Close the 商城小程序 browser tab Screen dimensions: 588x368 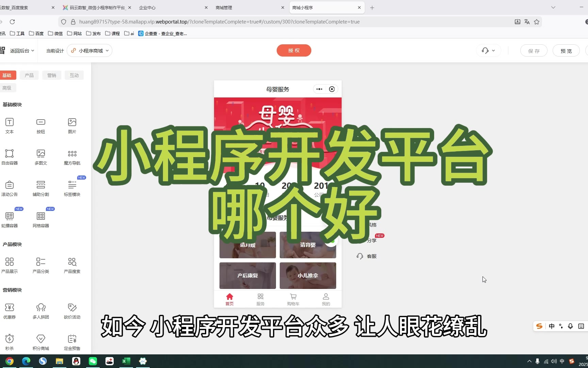[x=359, y=7]
